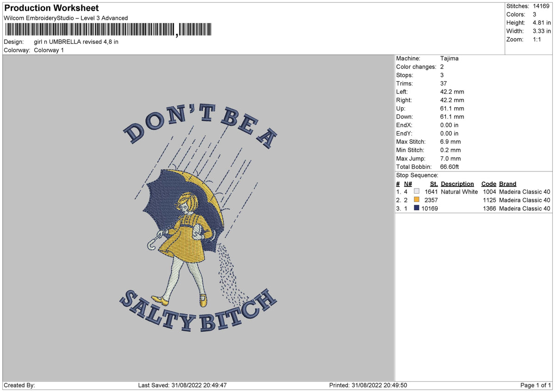The image size is (555, 392).
Task: Click the Last Saved timestamp
Action: tap(182, 385)
